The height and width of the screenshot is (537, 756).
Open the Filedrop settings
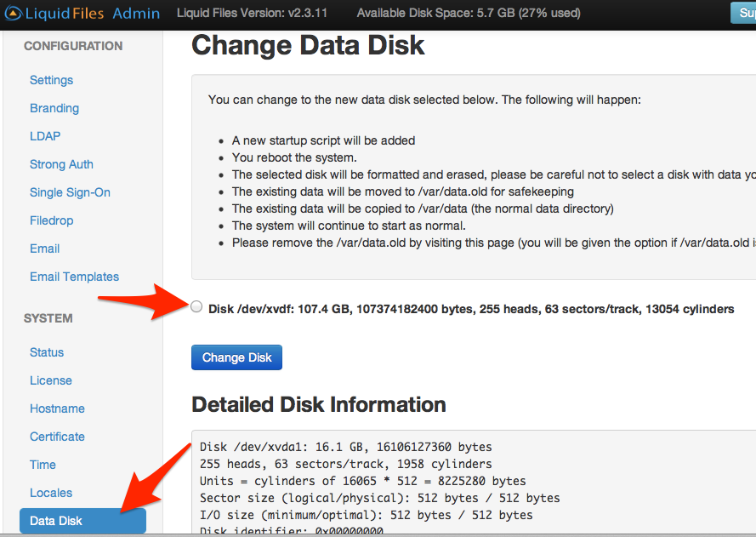[53, 220]
